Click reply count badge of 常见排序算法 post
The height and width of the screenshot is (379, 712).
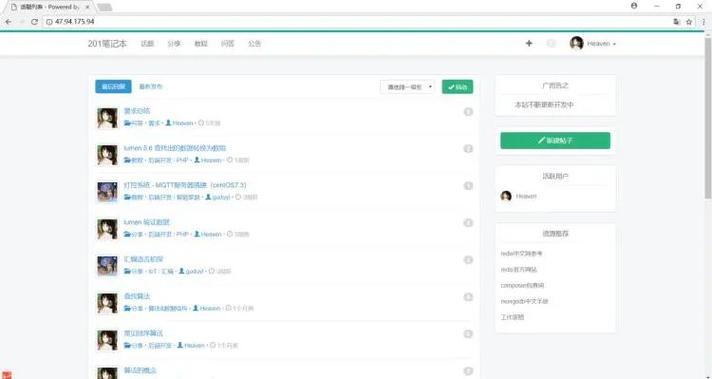tap(468, 334)
